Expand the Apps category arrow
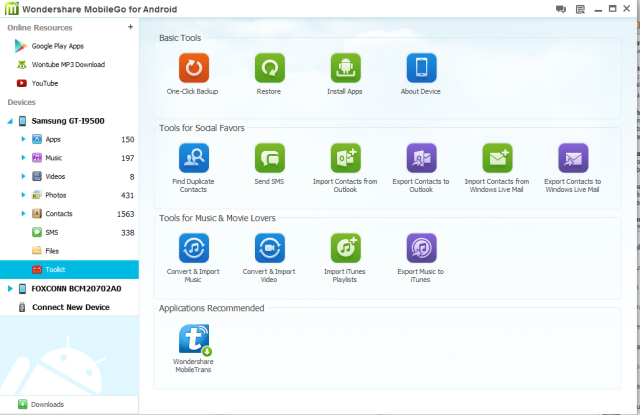The image size is (640, 415). pyautogui.click(x=23, y=139)
